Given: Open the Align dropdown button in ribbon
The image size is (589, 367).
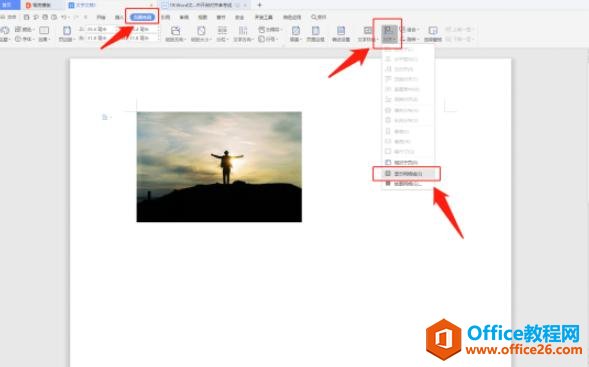Looking at the screenshot, I should click(x=389, y=33).
